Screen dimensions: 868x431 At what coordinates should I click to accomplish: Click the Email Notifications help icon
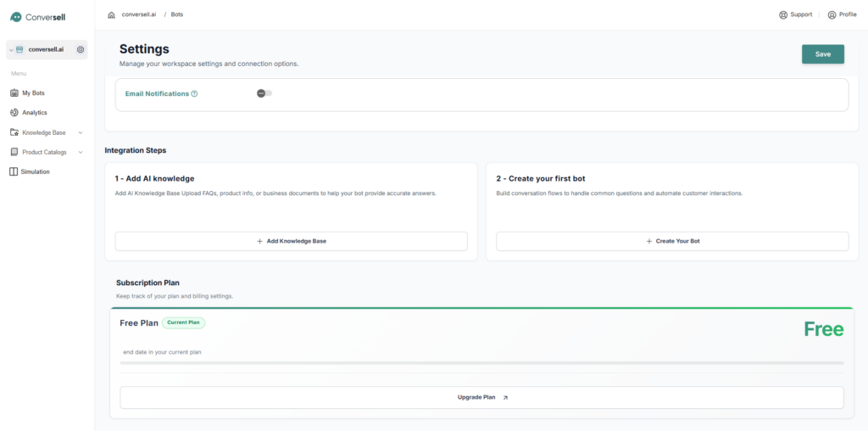[x=194, y=94]
